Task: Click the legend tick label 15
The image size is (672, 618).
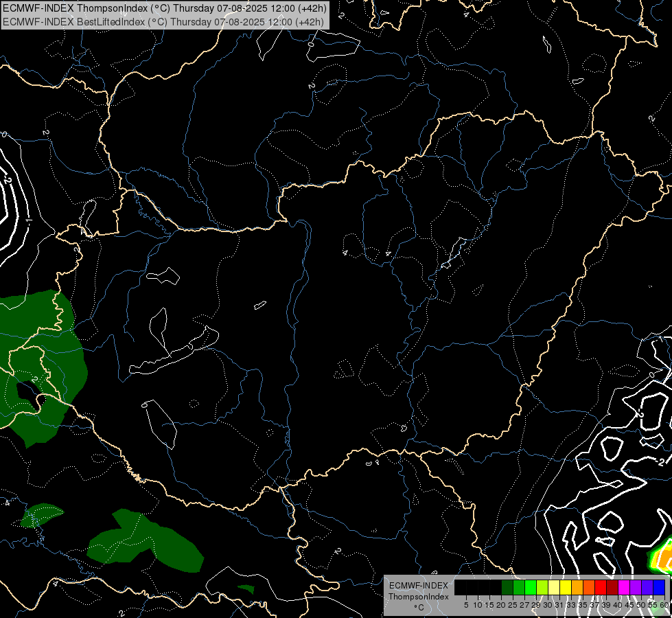Action: pyautogui.click(x=489, y=605)
